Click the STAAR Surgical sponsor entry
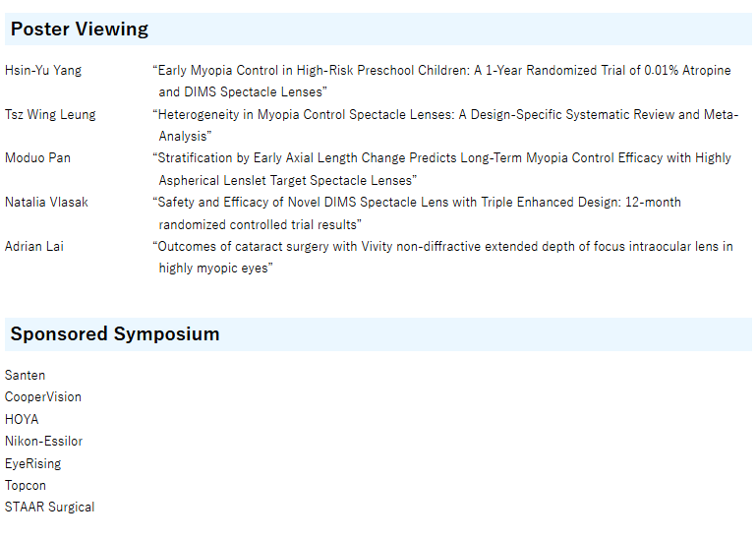Image resolution: width=756 pixels, height=539 pixels. pyautogui.click(x=50, y=508)
